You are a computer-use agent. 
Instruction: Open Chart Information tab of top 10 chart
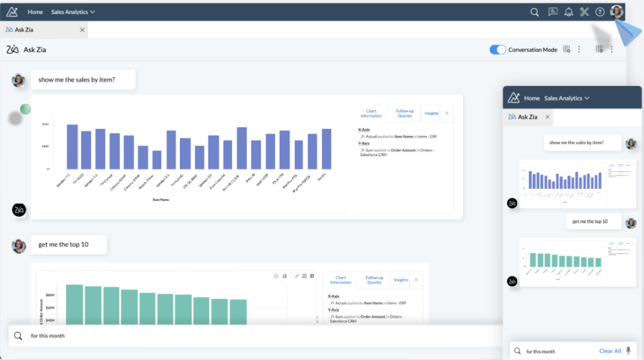(x=340, y=280)
